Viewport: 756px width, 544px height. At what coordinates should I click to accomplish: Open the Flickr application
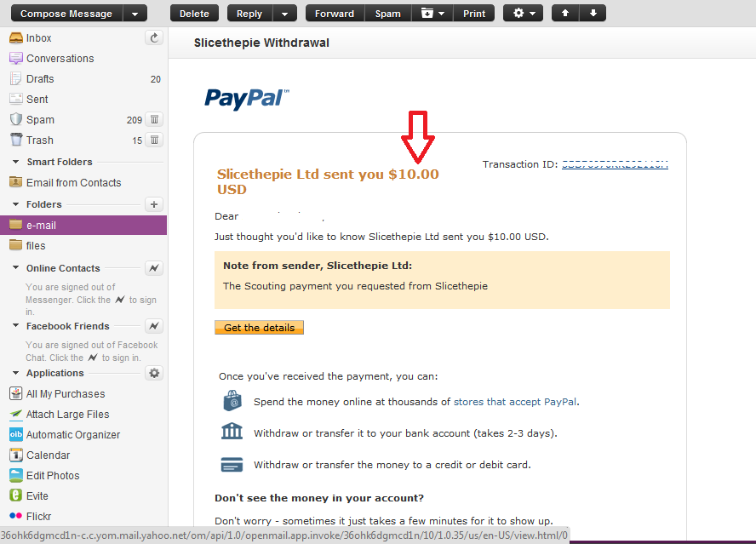point(38,517)
